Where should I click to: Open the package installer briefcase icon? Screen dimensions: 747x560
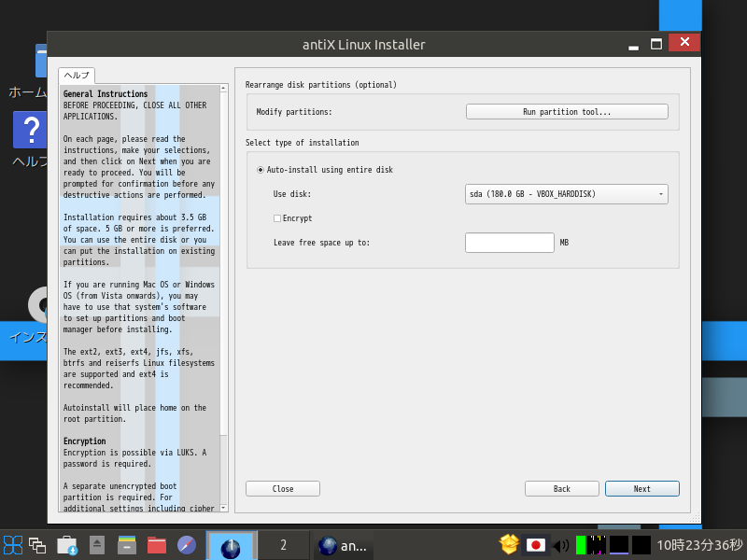[x=67, y=545]
